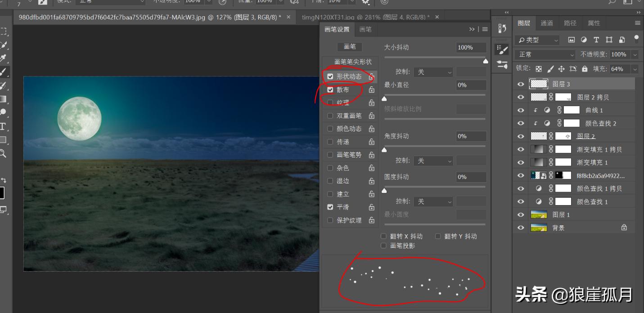Disable the 形状动态 checkbox

tap(330, 76)
